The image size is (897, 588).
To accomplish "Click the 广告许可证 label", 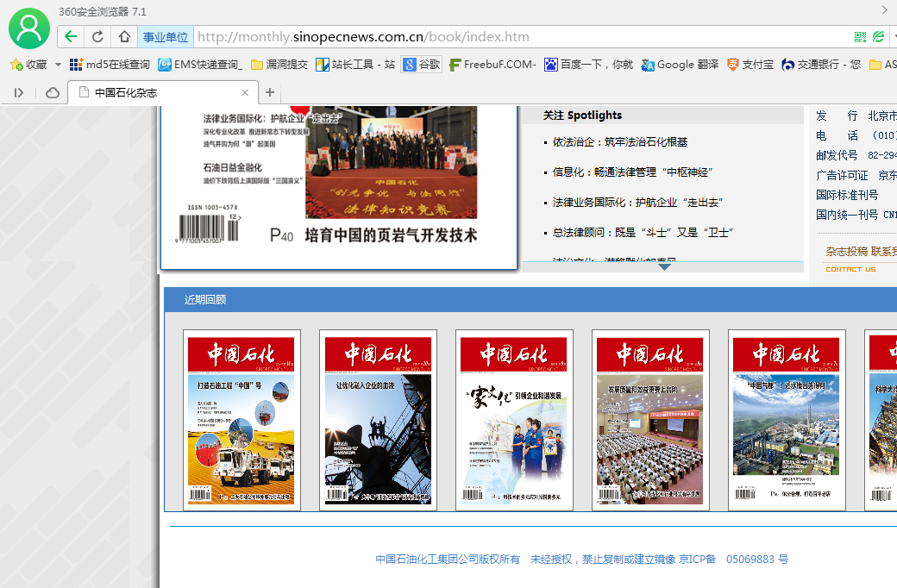I will [842, 175].
